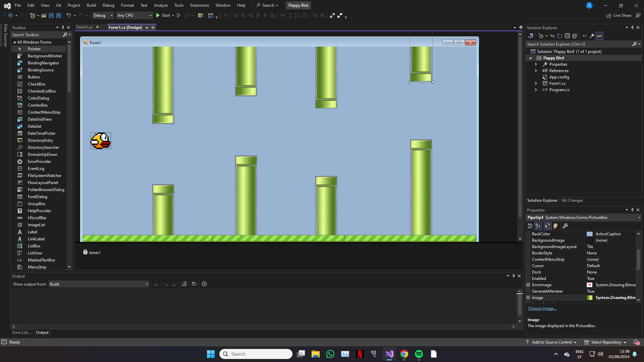Click the Choose Image link

542,308
